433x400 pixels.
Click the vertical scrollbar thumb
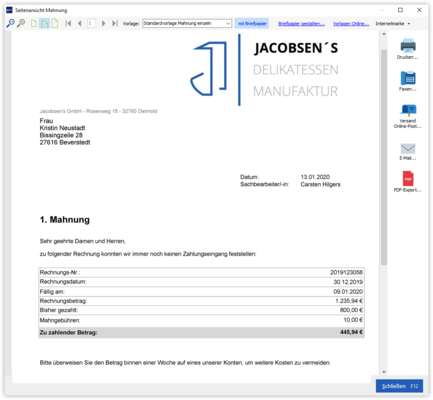(384, 157)
